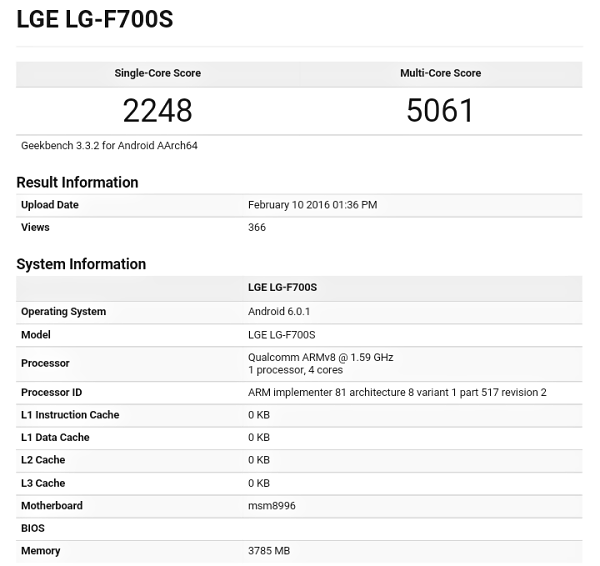Select the Single-Core Score header
Screen dimensions: 600x566
click(x=157, y=73)
